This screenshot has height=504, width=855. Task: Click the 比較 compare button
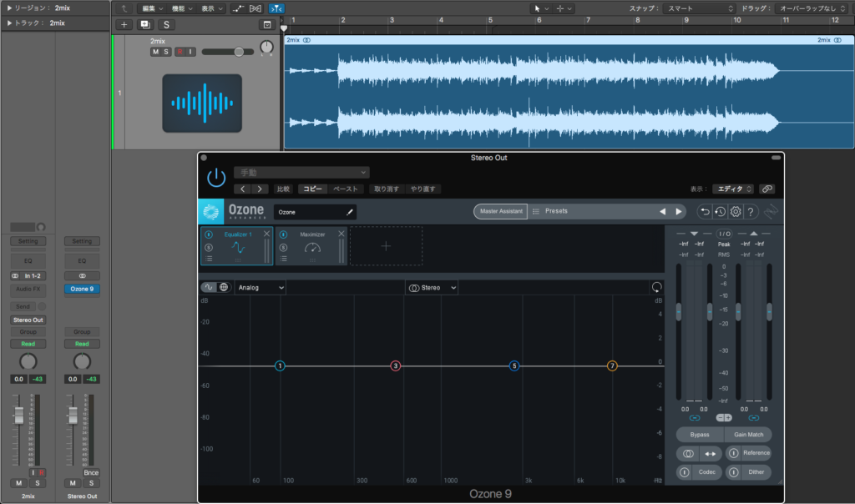[x=283, y=189]
